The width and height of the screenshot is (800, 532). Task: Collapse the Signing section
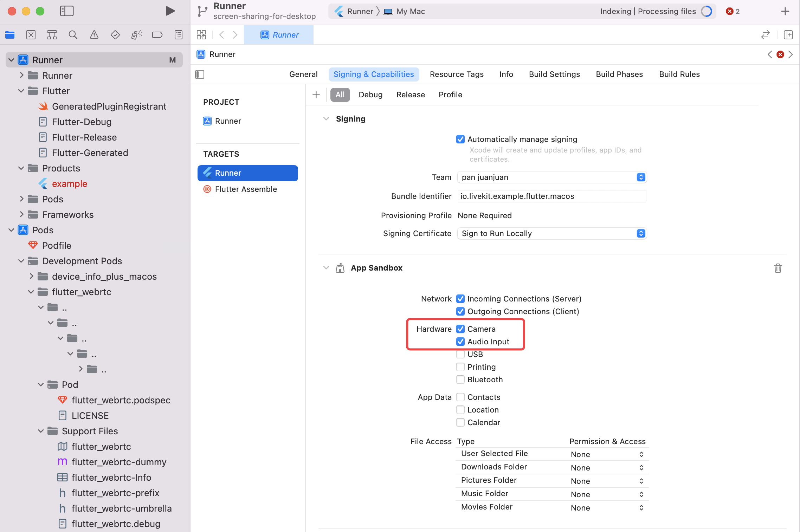click(326, 119)
